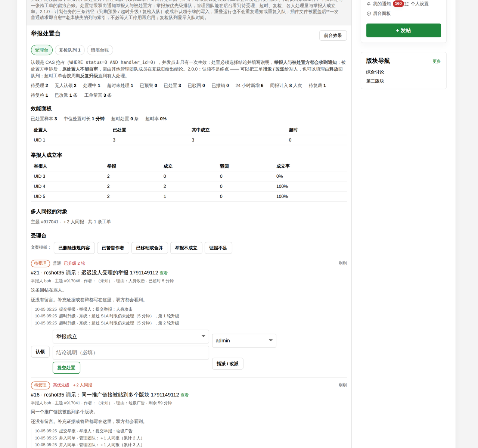The height and width of the screenshot is (448, 478).
Task: Click the UID 3 reporter row
Action: tap(189, 176)
